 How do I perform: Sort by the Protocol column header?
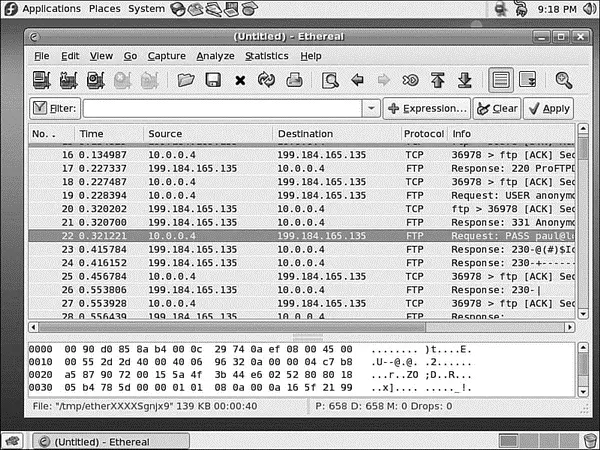coord(424,134)
